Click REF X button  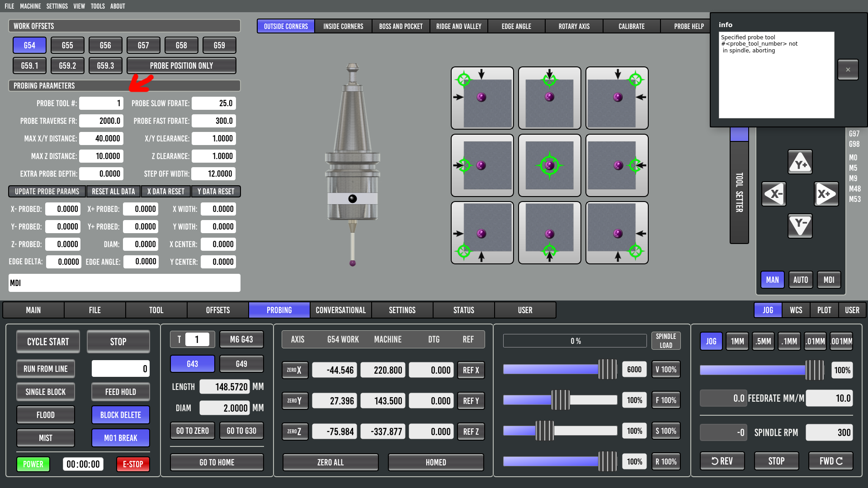point(471,370)
